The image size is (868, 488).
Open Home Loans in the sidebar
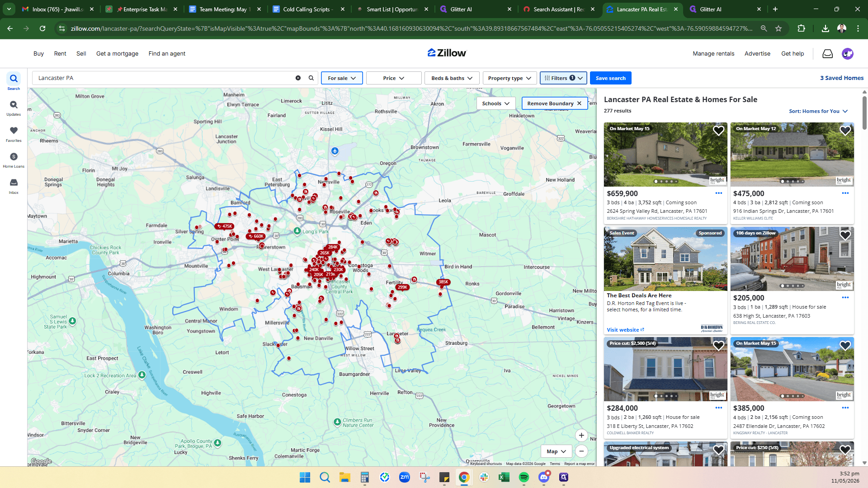[14, 160]
